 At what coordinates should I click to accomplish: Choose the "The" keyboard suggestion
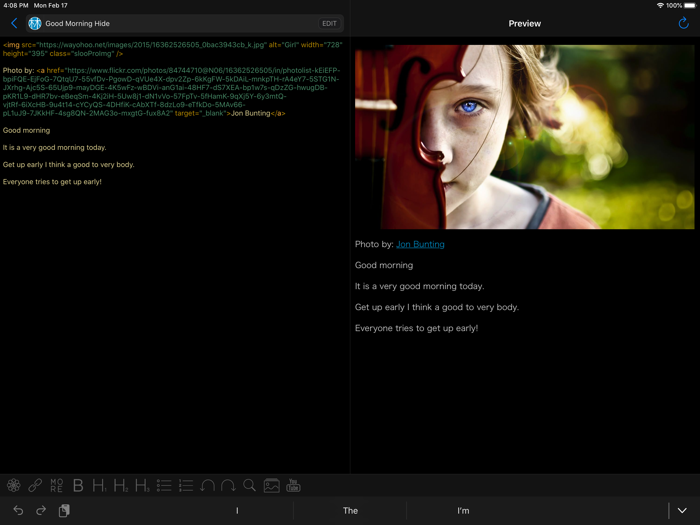(x=350, y=511)
